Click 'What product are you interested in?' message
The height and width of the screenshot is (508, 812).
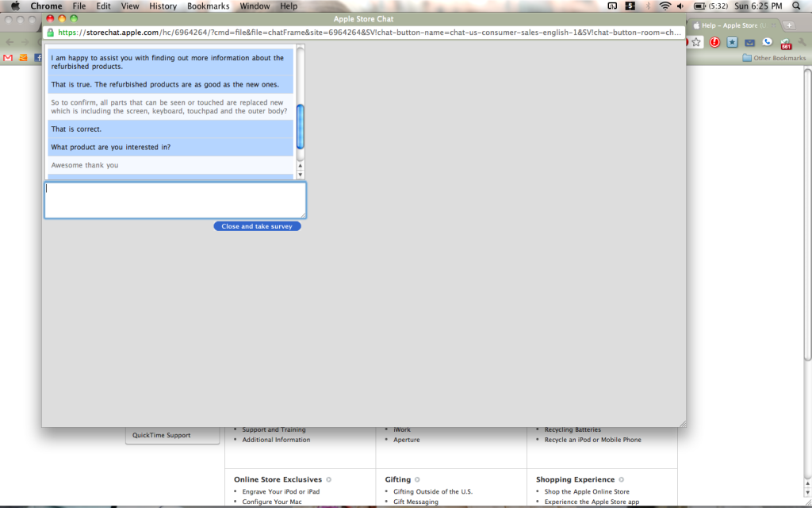point(170,147)
